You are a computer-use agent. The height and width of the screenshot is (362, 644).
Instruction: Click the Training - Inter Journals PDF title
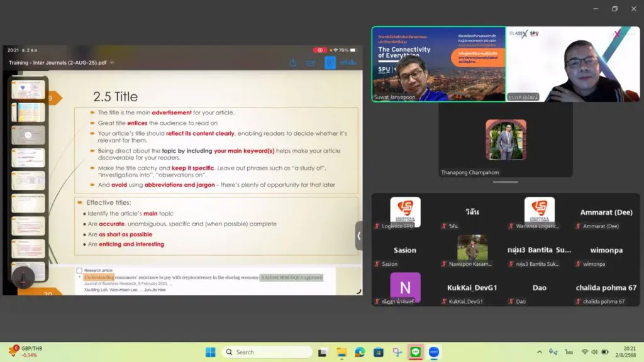57,63
